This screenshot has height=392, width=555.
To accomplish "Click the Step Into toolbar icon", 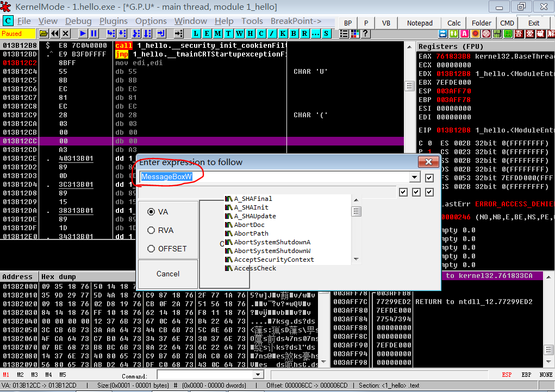I will click(x=111, y=34).
